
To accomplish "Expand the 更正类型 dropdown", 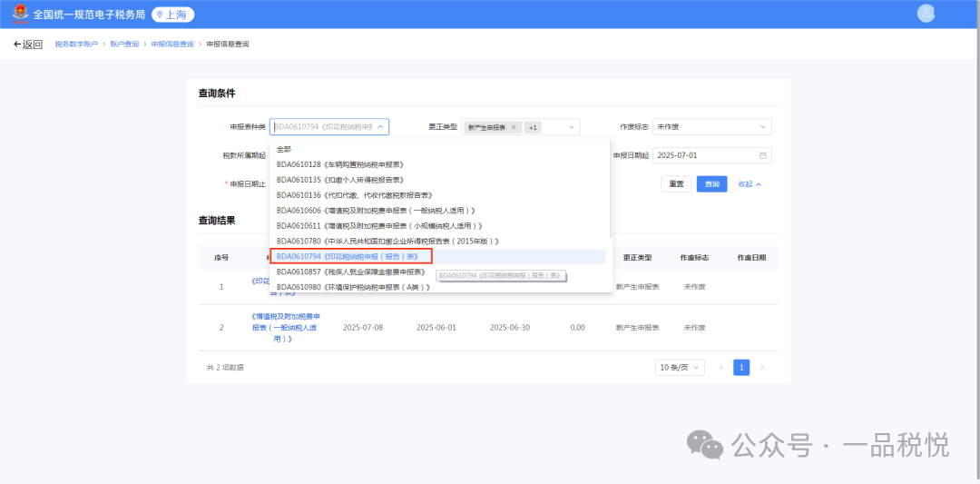I will (x=571, y=128).
